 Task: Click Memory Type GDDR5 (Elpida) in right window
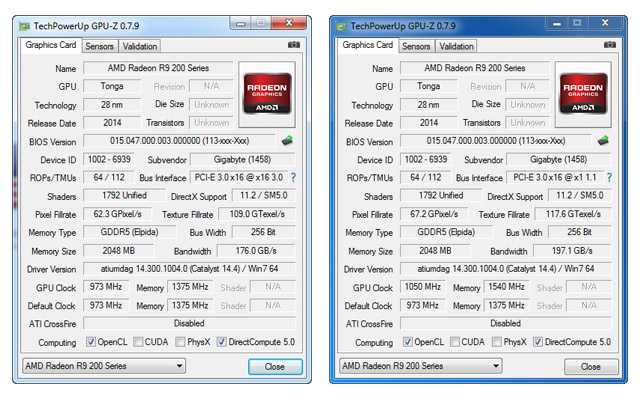click(x=446, y=232)
